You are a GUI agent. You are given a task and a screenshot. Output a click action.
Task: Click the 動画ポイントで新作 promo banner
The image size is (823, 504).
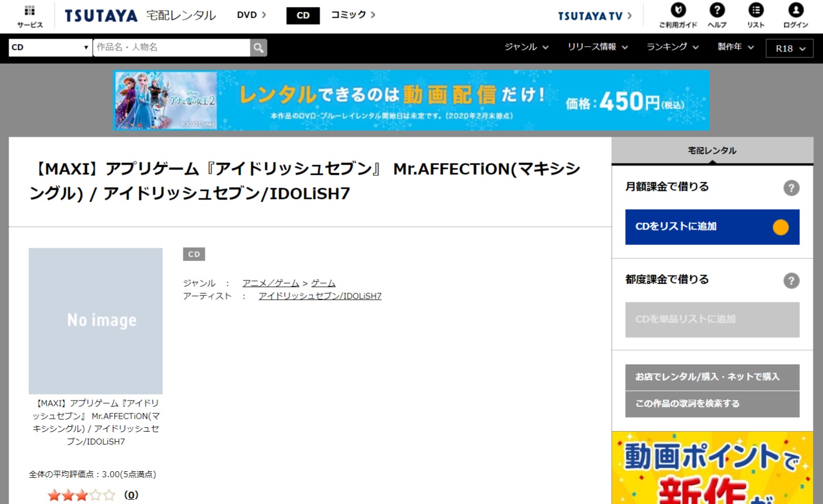click(x=712, y=468)
